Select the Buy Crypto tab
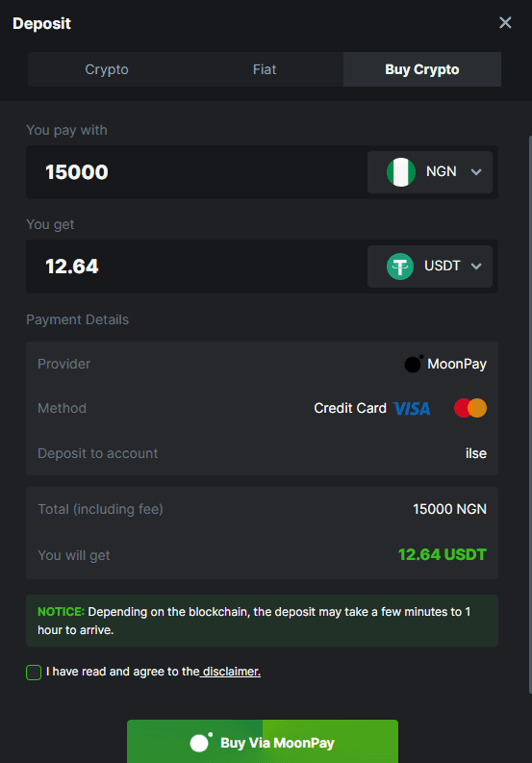 422,69
